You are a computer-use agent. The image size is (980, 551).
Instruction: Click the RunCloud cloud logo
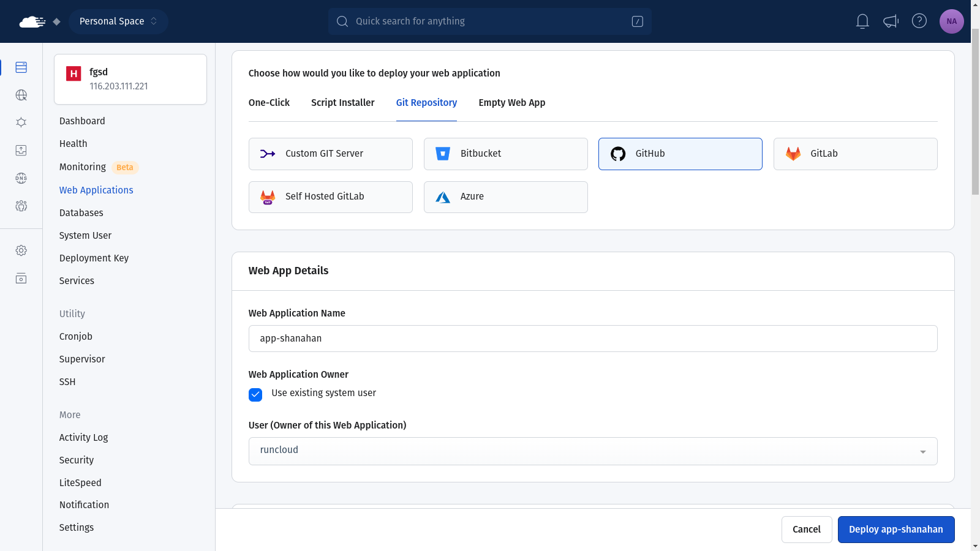(32, 22)
